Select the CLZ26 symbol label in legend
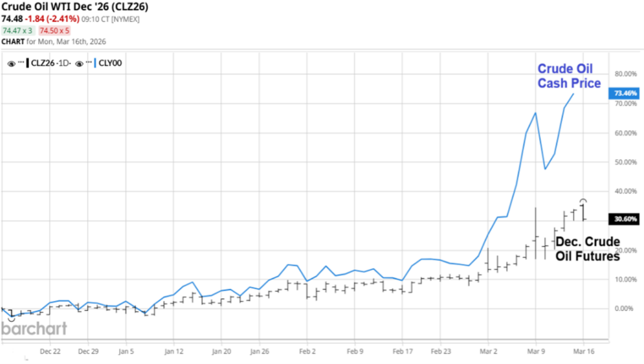 click(x=42, y=63)
